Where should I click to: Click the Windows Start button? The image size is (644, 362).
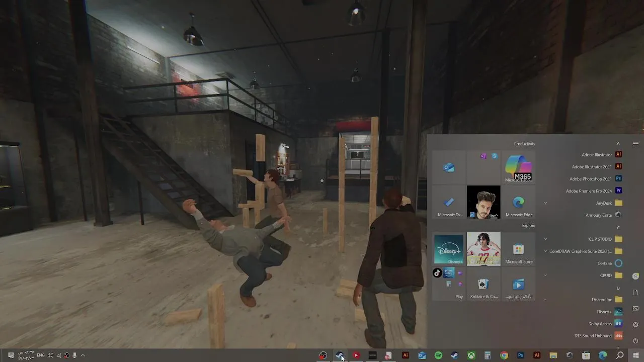point(636,355)
